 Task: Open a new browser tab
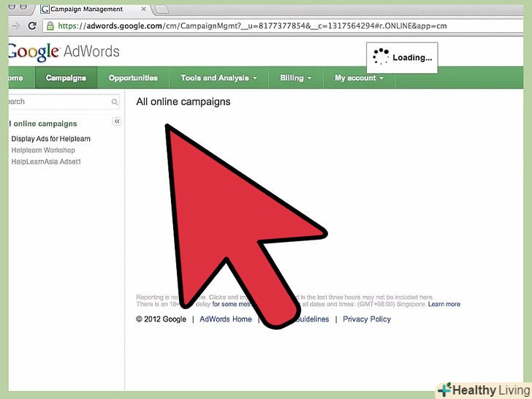point(161,9)
